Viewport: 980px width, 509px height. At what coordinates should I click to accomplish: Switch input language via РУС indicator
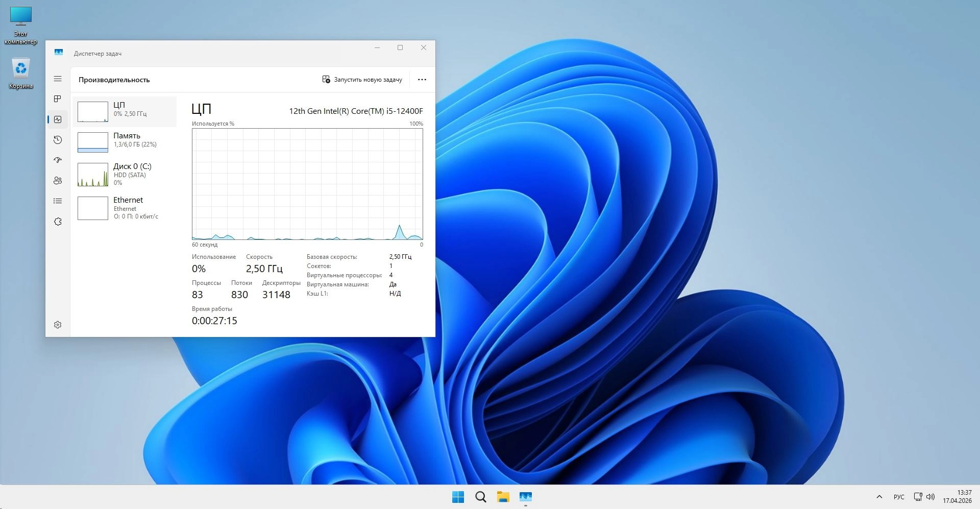[899, 497]
